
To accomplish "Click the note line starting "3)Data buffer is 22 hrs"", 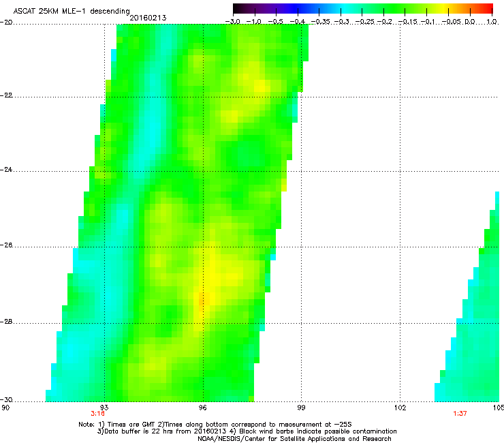I will 247,431.
